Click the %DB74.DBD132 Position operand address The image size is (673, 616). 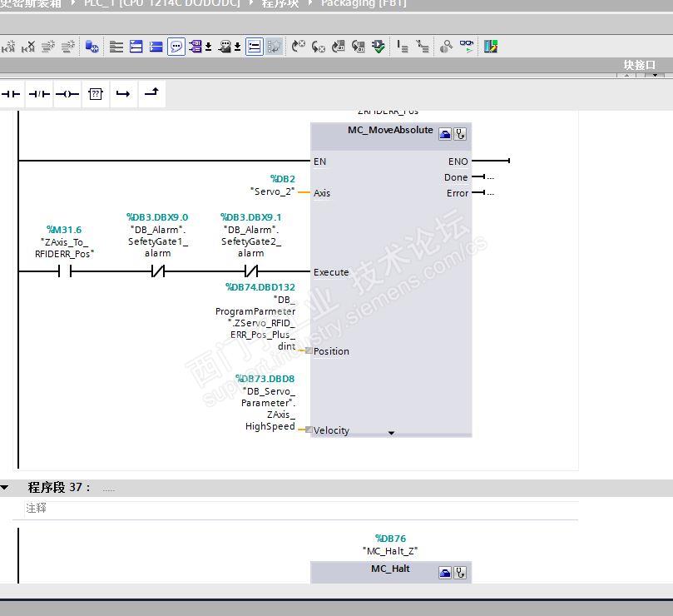click(x=260, y=287)
